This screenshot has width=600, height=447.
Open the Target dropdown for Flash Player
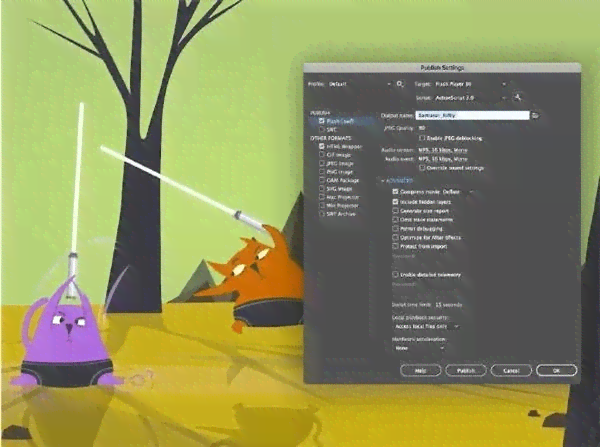[x=470, y=84]
